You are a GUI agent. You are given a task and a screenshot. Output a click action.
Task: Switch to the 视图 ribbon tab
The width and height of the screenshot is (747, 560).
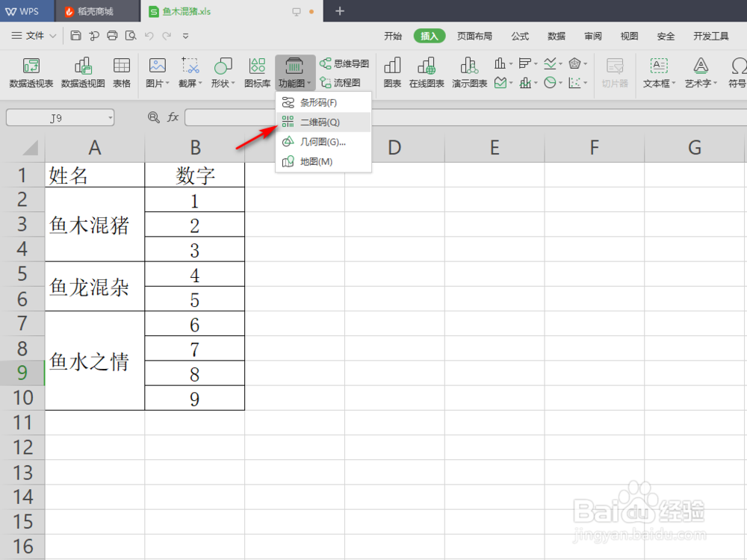(x=629, y=36)
